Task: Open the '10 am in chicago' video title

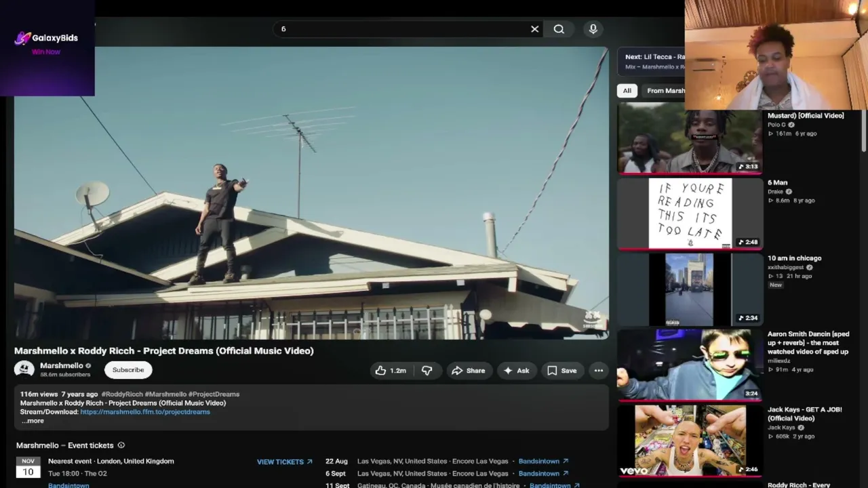Action: [x=794, y=258]
